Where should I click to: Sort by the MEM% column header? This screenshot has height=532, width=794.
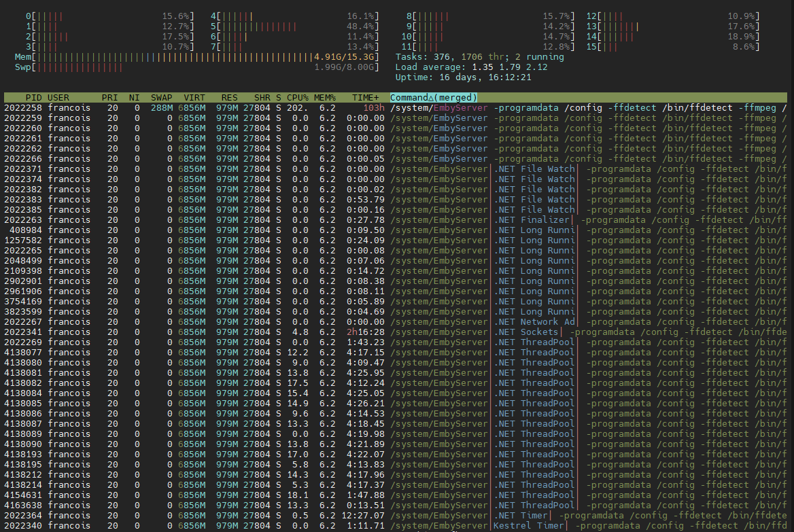(326, 98)
